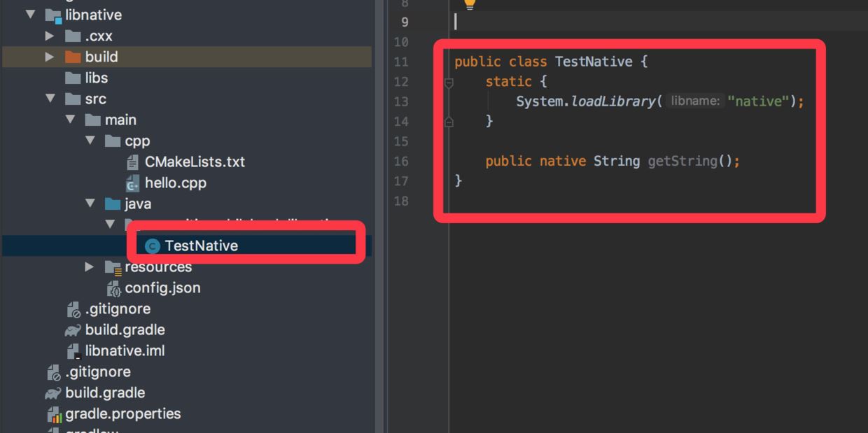Click the libnative.iml file icon
The width and height of the screenshot is (868, 433).
coord(73,351)
